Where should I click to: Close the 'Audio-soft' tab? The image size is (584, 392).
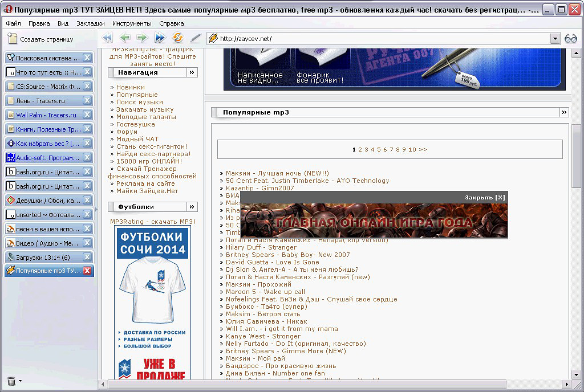tap(87, 157)
